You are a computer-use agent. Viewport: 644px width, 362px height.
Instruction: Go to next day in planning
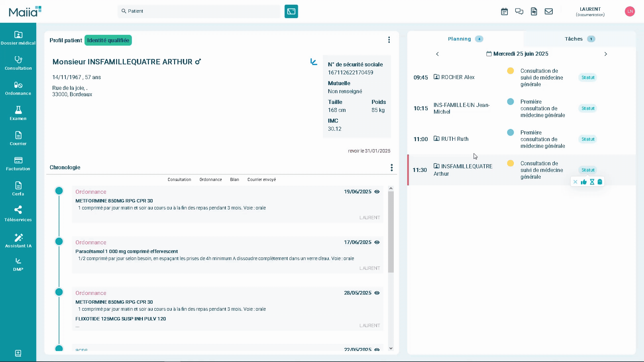pos(605,54)
